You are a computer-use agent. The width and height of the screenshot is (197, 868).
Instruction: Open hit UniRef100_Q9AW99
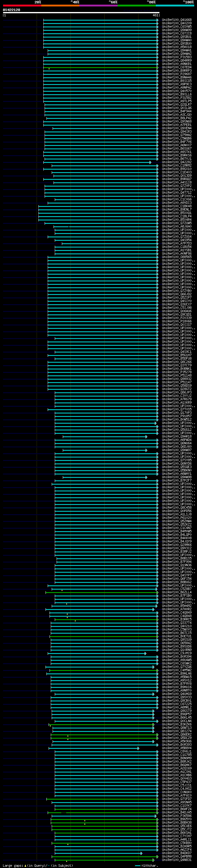click(177, 30)
